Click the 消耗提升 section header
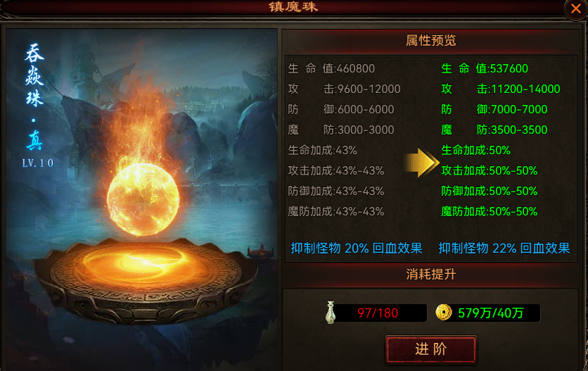Screen dimensions: 588x371 430,274
